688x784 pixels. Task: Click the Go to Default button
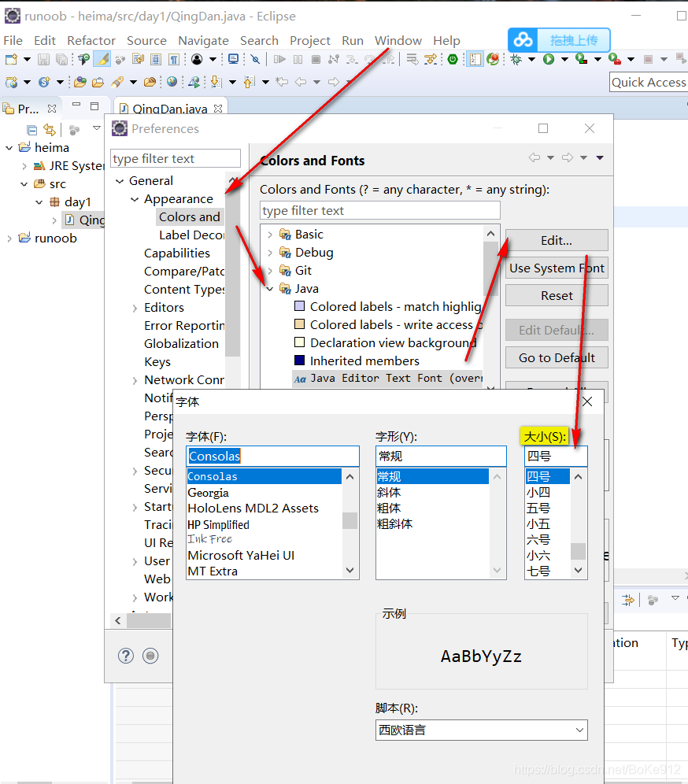click(557, 357)
